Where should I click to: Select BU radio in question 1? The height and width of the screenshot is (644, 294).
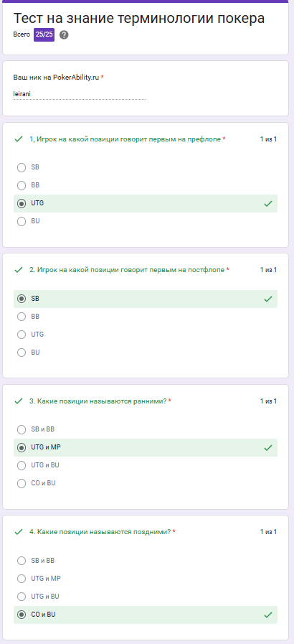coord(22,221)
